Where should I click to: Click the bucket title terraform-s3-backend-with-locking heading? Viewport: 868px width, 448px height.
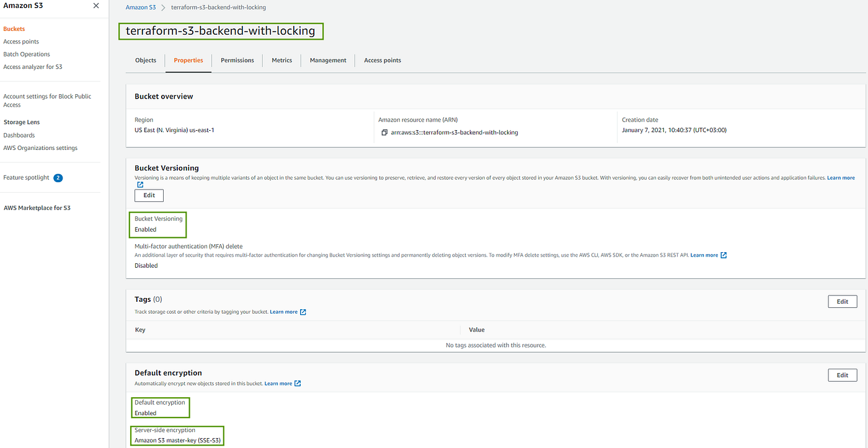[221, 31]
